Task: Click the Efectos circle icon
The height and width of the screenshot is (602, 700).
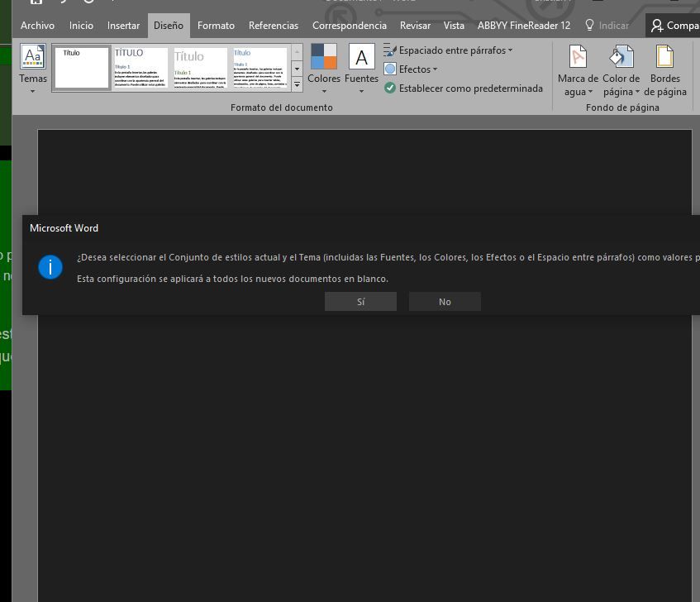Action: click(x=390, y=69)
